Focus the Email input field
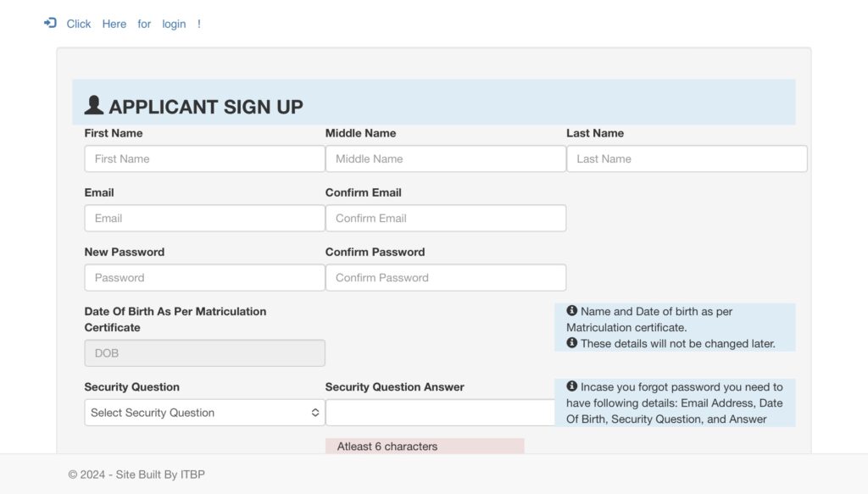The height and width of the screenshot is (494, 868). pos(204,218)
